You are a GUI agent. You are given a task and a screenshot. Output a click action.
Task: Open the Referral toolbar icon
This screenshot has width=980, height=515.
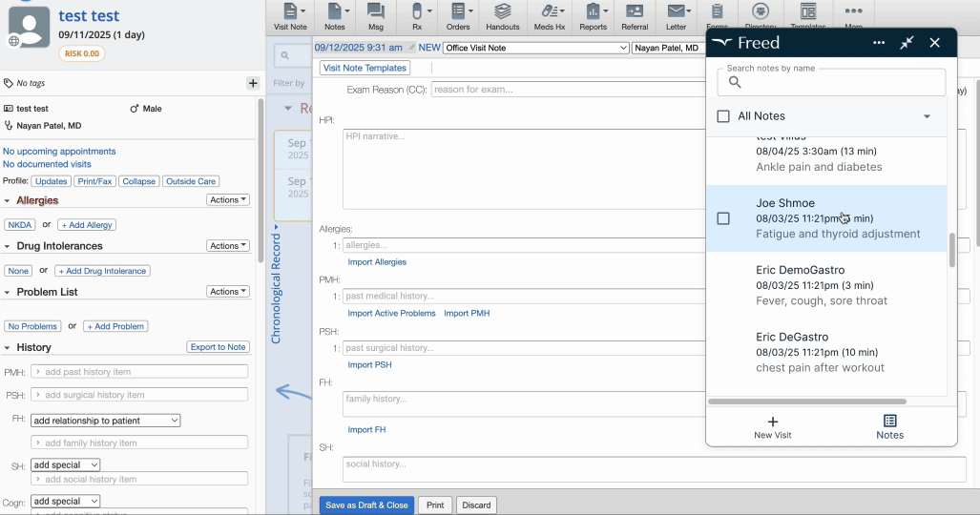tap(635, 17)
